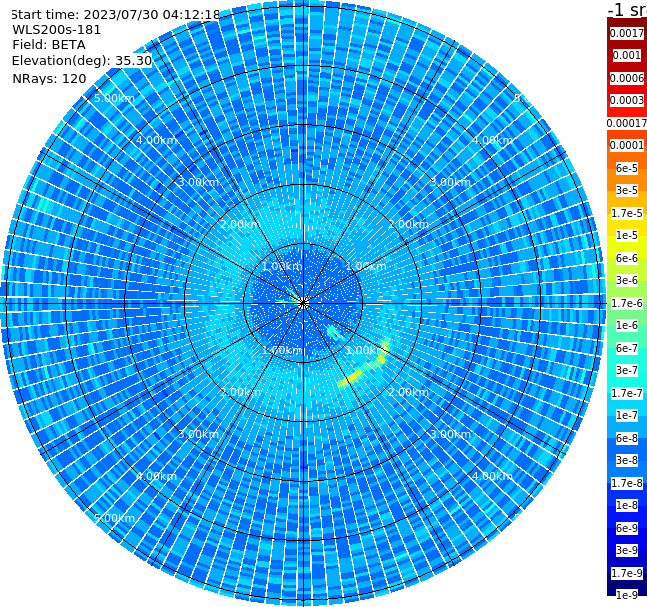This screenshot has height=607, width=647.
Task: Choose the 3e-5 colorbar label
Action: 627,190
